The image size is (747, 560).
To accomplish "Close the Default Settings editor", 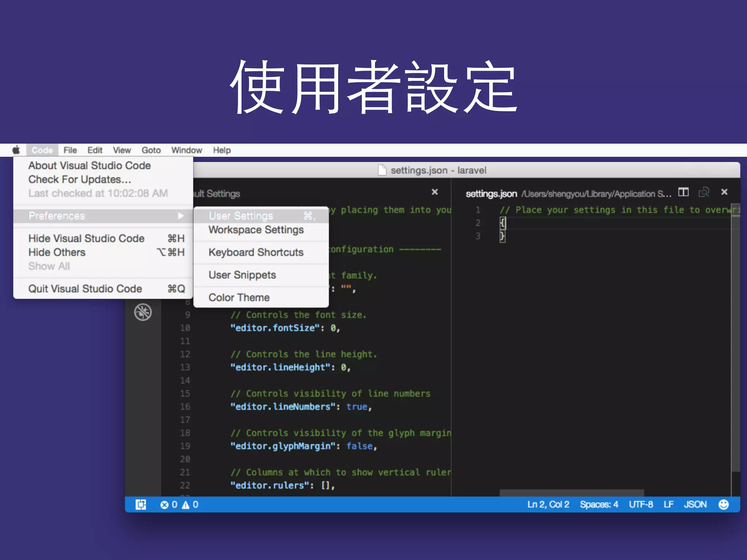I will (x=435, y=192).
